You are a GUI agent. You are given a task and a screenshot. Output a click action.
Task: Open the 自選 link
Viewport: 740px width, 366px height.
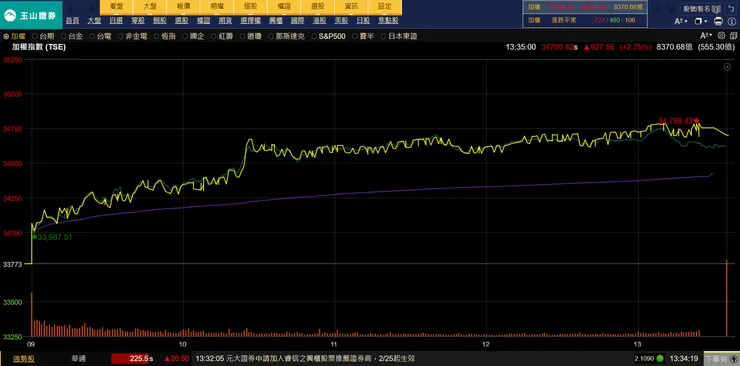[x=116, y=21]
